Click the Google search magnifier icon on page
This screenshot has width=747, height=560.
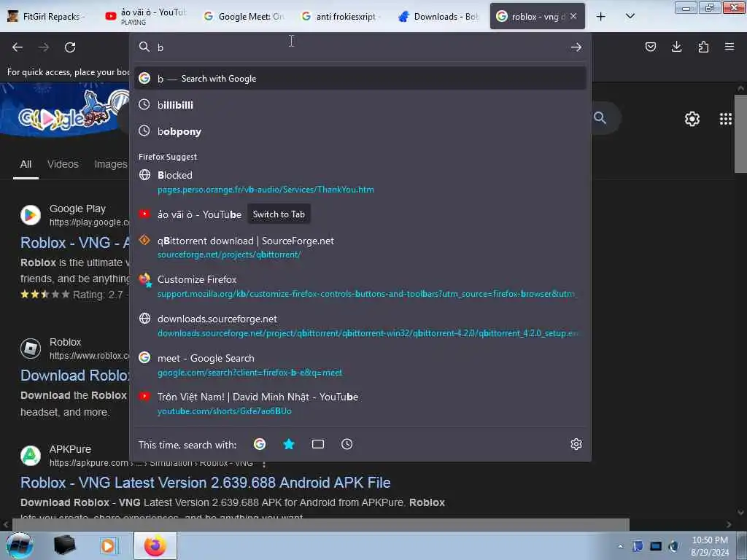600,117
